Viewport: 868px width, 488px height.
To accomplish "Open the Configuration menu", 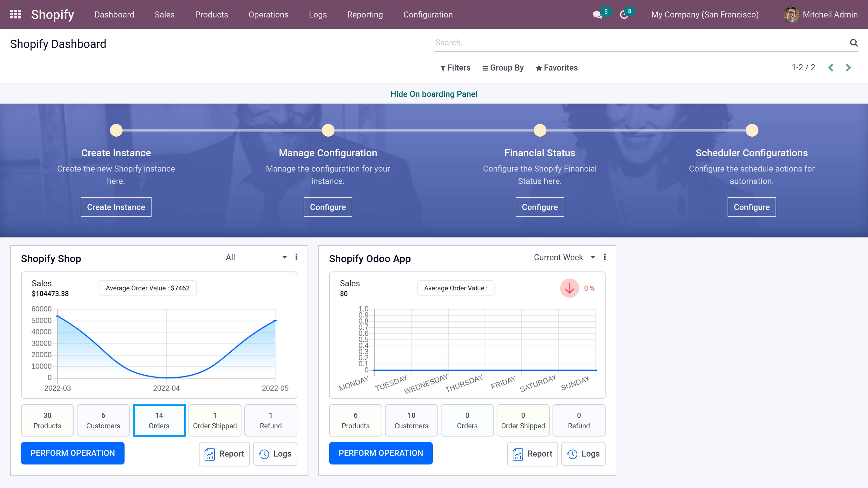I will tap(428, 15).
